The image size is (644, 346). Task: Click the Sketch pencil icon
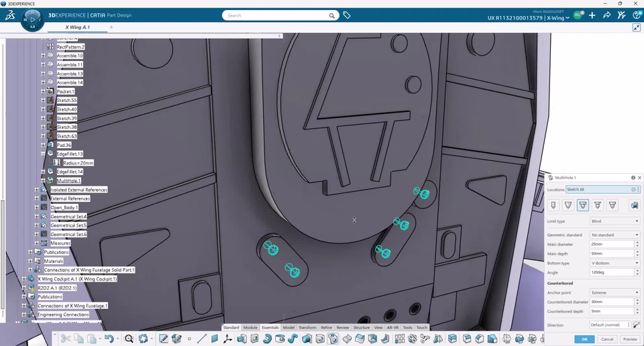[164, 339]
